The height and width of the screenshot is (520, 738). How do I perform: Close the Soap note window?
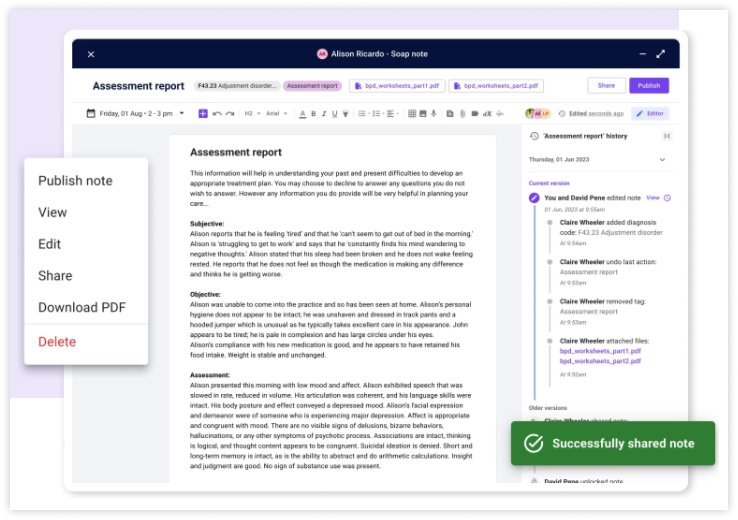tap(91, 54)
